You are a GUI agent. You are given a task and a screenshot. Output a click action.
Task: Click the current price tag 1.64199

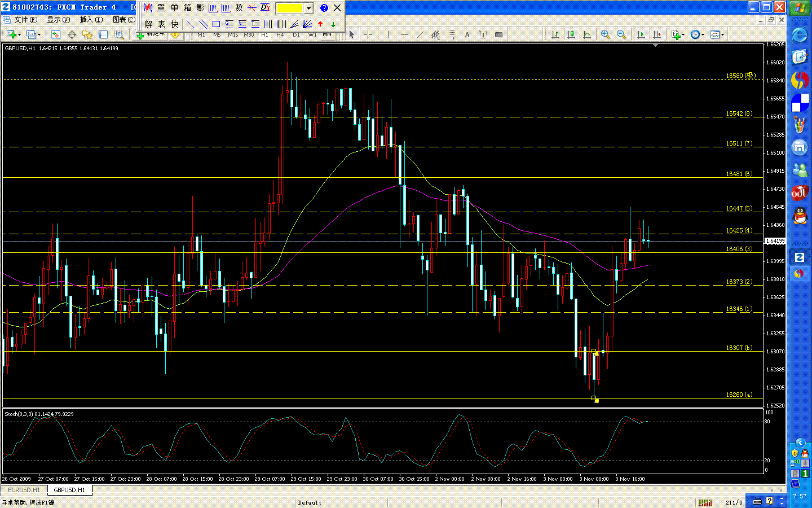pyautogui.click(x=775, y=241)
